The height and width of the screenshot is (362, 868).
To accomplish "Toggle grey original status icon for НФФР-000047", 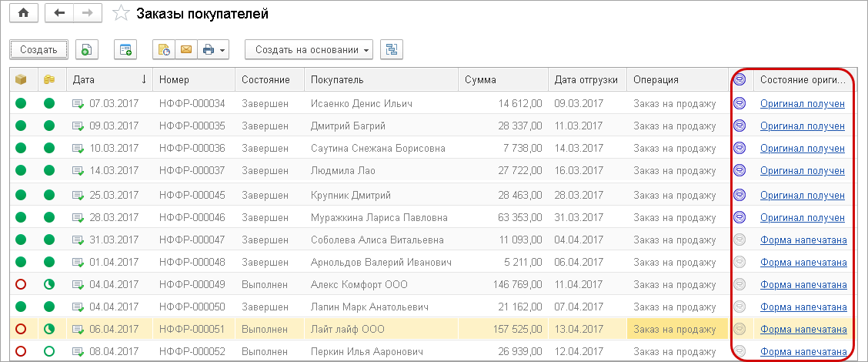I will [739, 240].
